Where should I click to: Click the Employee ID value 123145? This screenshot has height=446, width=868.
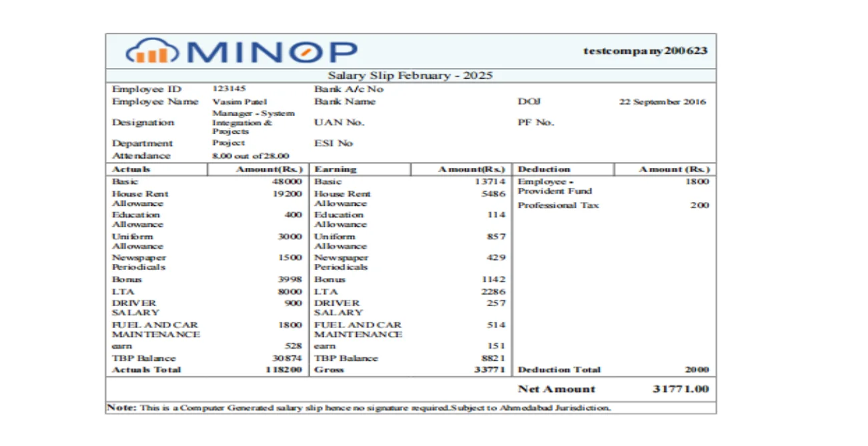pyautogui.click(x=228, y=89)
